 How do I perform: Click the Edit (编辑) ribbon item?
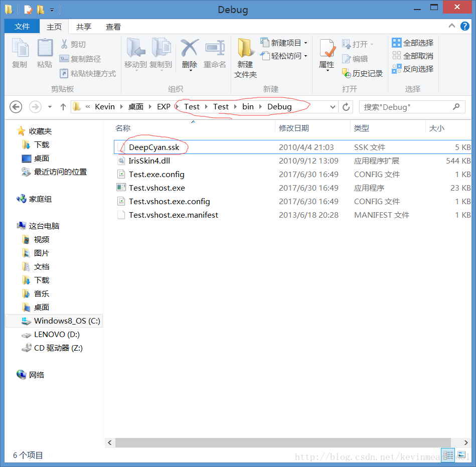point(355,59)
